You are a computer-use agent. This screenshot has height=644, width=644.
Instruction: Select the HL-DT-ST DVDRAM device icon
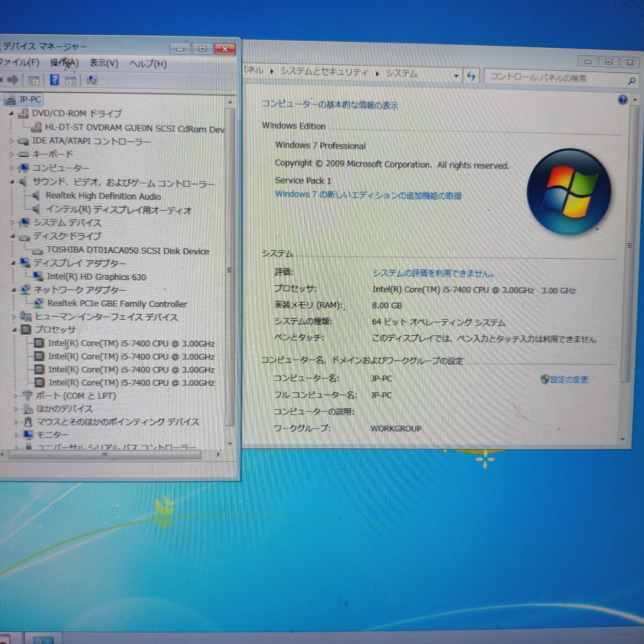click(36, 127)
